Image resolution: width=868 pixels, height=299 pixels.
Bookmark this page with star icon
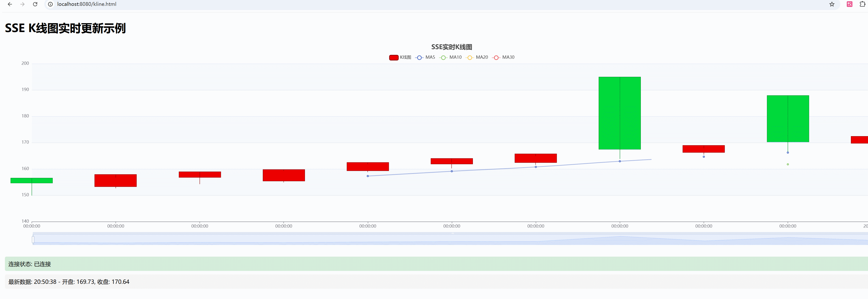click(832, 4)
